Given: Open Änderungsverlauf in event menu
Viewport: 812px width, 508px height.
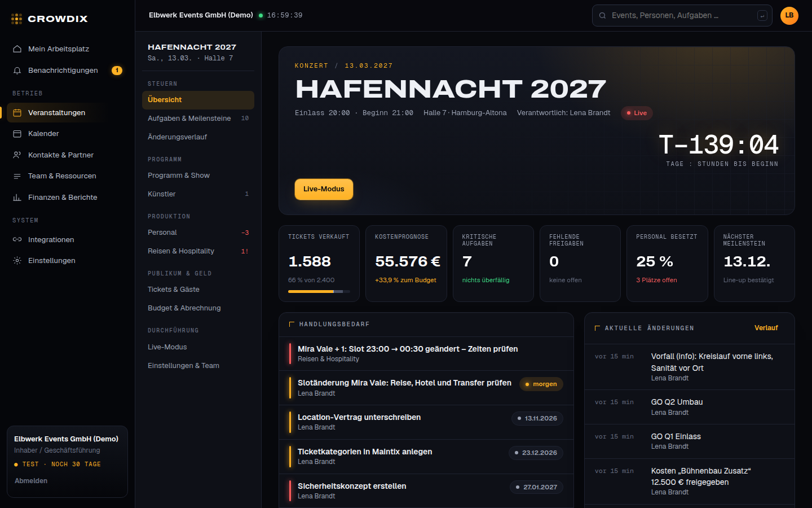Looking at the screenshot, I should 198,137.
